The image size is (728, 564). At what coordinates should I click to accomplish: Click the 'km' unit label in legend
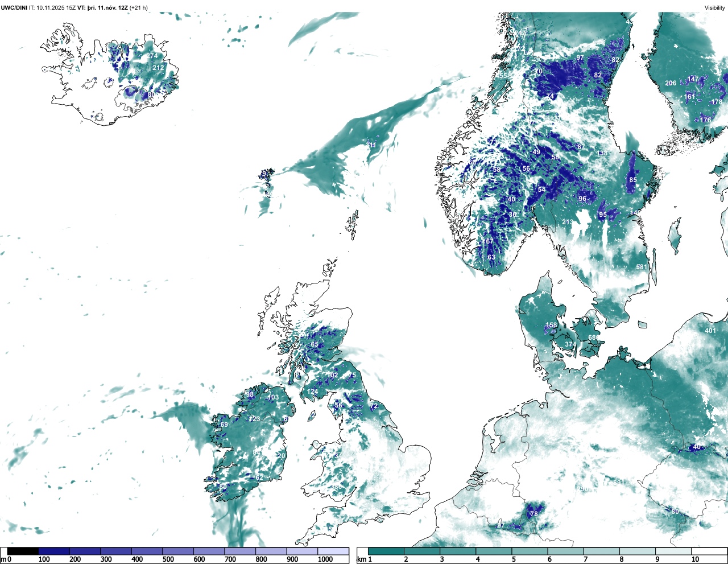click(361, 559)
